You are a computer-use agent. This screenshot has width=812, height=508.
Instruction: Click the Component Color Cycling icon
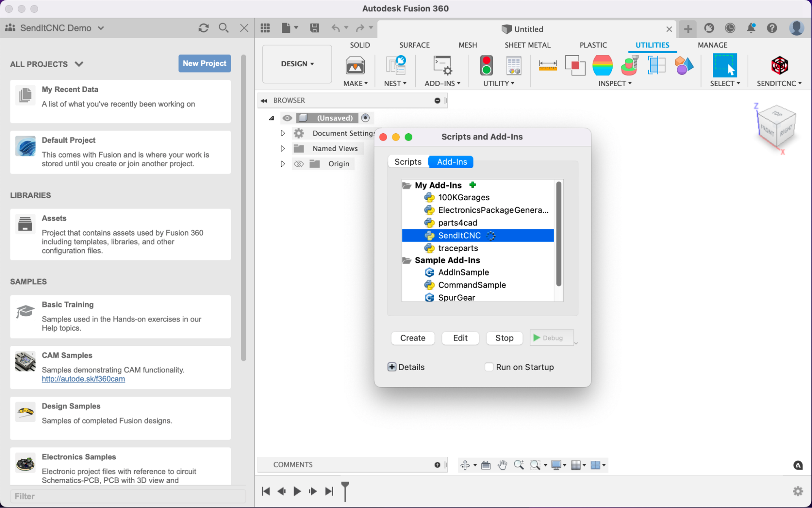pyautogui.click(x=684, y=65)
